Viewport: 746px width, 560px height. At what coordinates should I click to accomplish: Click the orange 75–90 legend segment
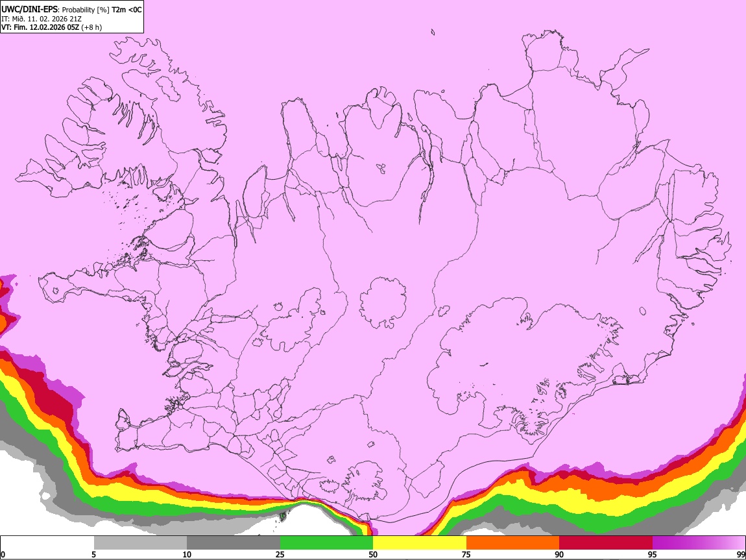(x=513, y=543)
